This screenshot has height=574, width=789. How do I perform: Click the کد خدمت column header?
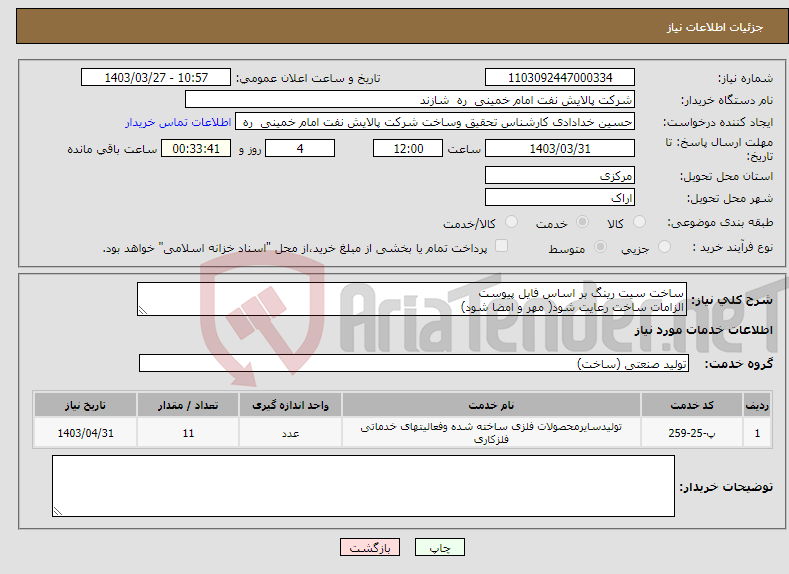(x=692, y=405)
